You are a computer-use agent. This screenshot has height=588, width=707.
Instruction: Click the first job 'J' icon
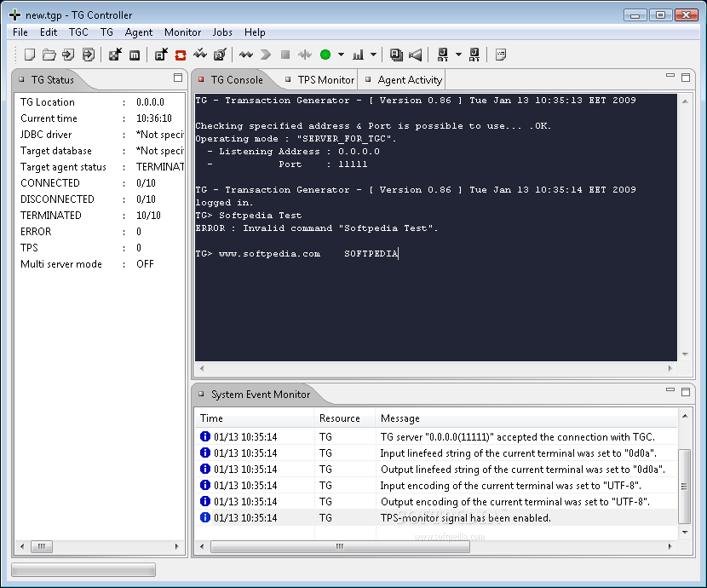tap(443, 55)
